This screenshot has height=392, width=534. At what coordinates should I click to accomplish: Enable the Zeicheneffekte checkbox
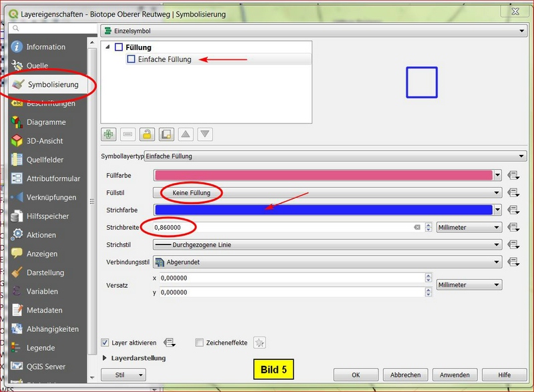pos(199,343)
